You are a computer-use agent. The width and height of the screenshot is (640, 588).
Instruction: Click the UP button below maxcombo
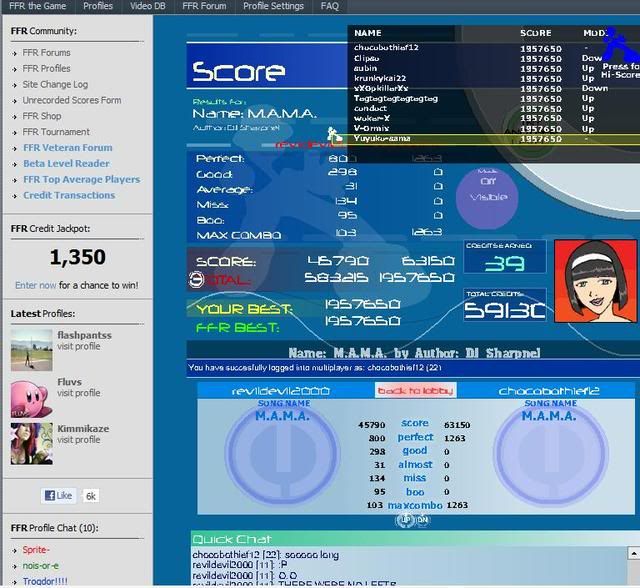tap(403, 520)
